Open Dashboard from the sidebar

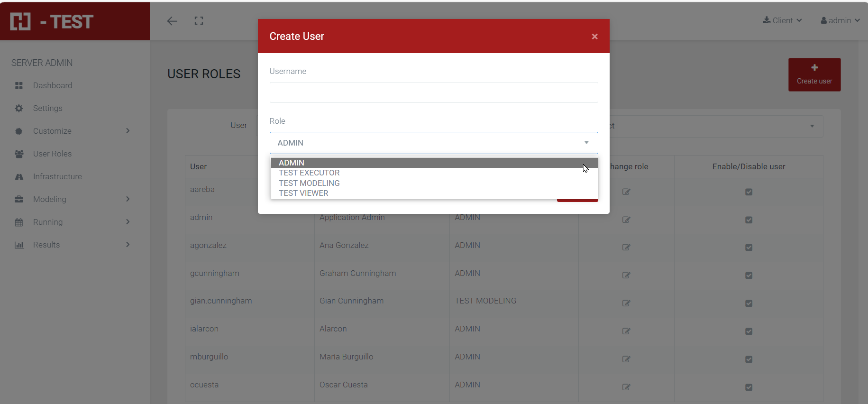pyautogui.click(x=52, y=85)
